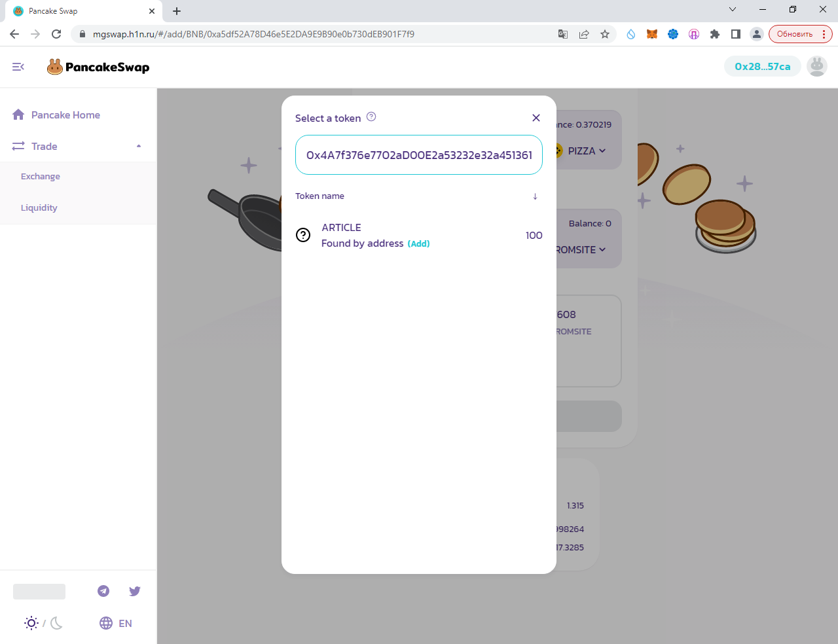Open the Chrome profile menu
838x644 pixels.
757,34
